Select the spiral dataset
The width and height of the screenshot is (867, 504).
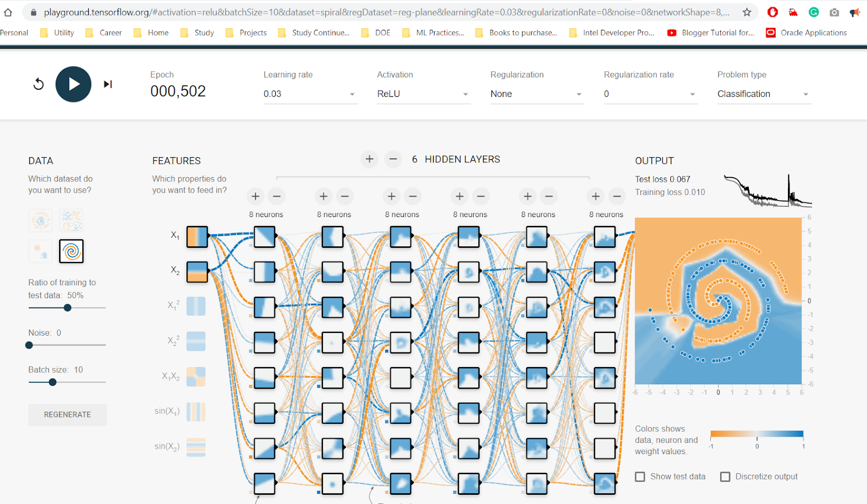(72, 251)
